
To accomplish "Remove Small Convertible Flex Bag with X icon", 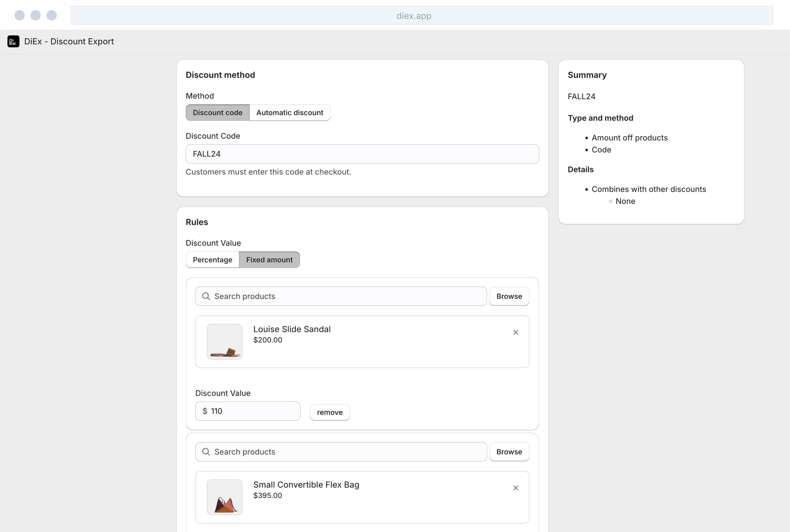I will (515, 488).
